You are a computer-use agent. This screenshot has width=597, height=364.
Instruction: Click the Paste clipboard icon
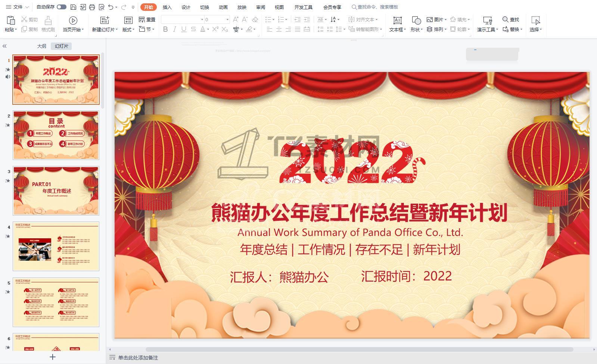point(10,20)
